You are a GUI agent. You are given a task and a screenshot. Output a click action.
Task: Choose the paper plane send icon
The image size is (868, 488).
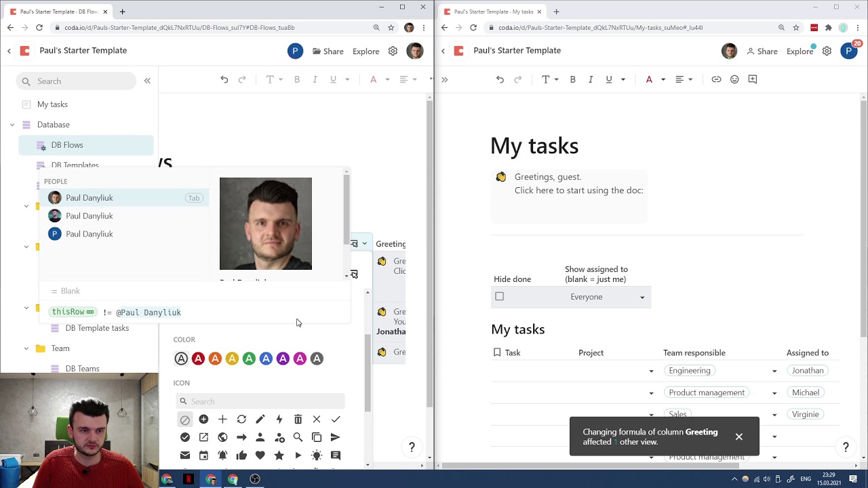click(x=336, y=437)
